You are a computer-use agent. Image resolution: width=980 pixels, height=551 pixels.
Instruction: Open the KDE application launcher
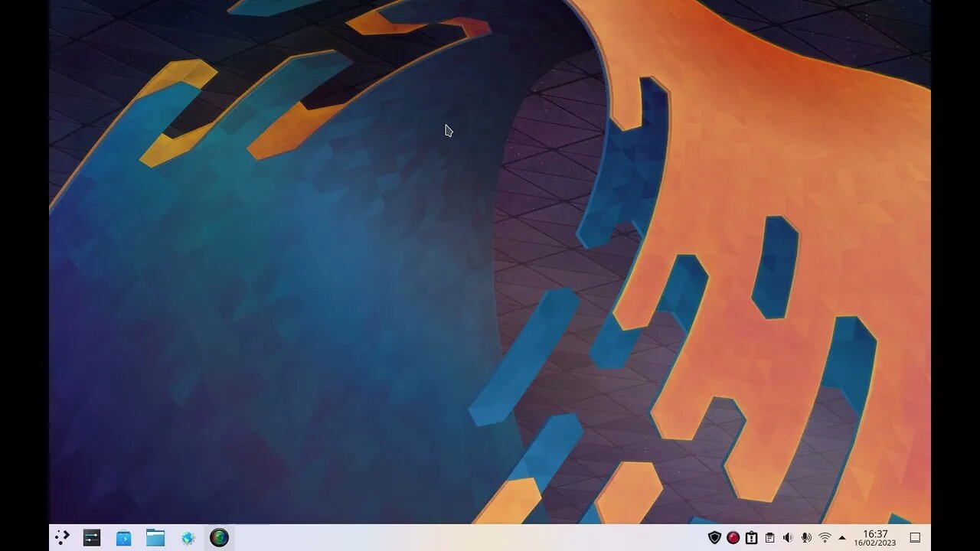tap(61, 538)
